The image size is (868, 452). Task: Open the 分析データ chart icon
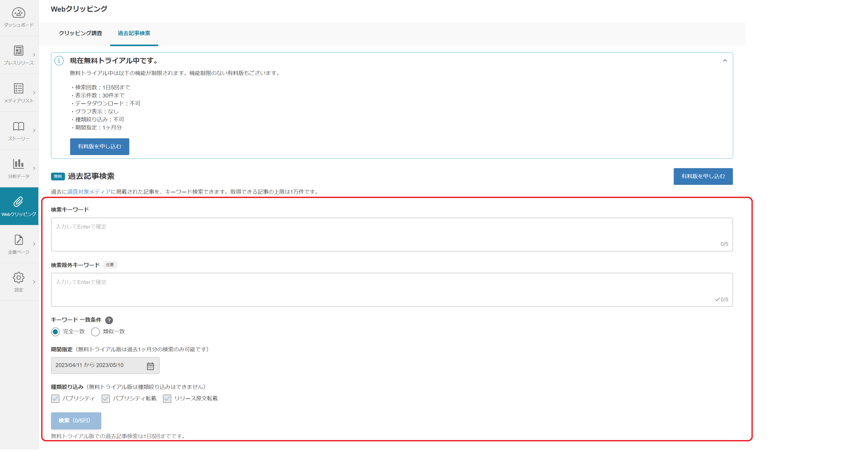pyautogui.click(x=19, y=164)
